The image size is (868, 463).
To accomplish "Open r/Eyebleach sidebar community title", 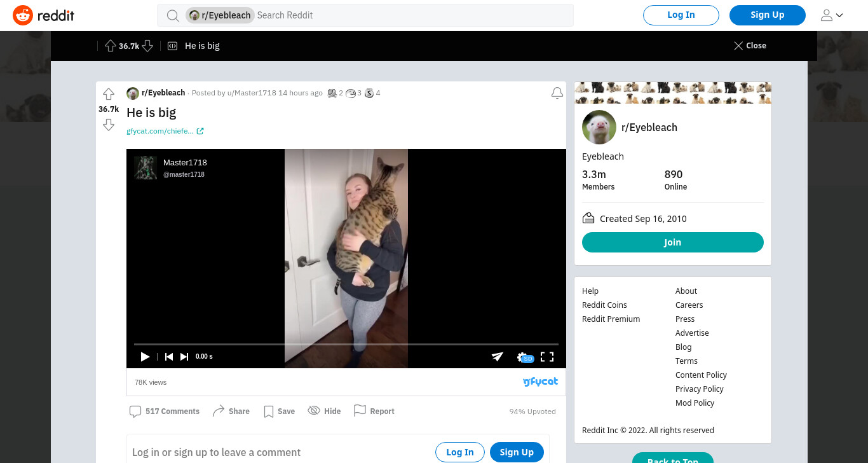I will (x=649, y=127).
